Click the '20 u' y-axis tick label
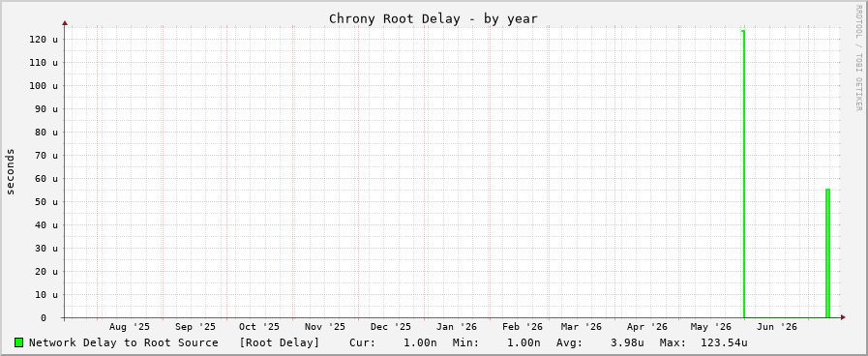This screenshot has height=356, width=868. (47, 272)
